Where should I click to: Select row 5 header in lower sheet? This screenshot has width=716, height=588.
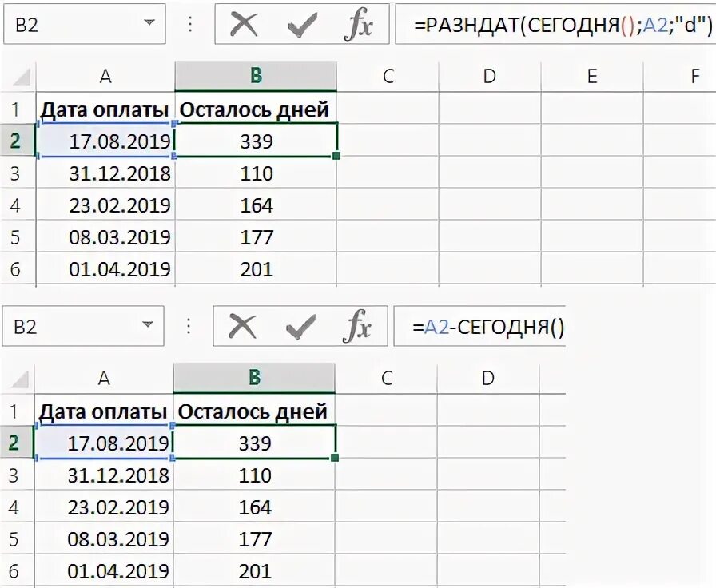pyautogui.click(x=17, y=538)
